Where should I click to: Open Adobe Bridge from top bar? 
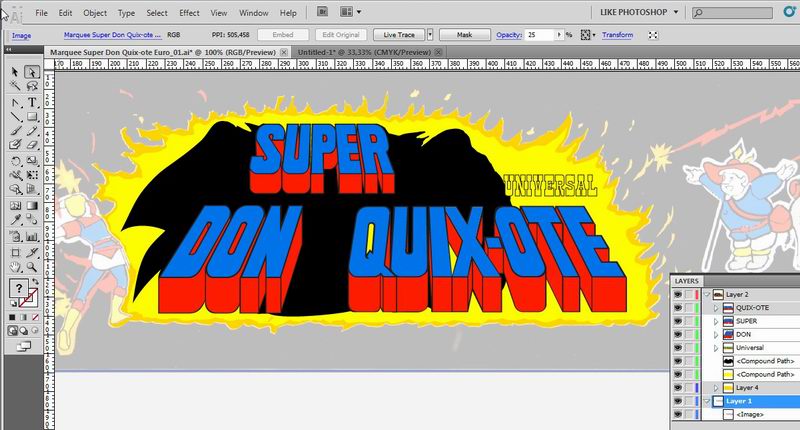[322, 12]
